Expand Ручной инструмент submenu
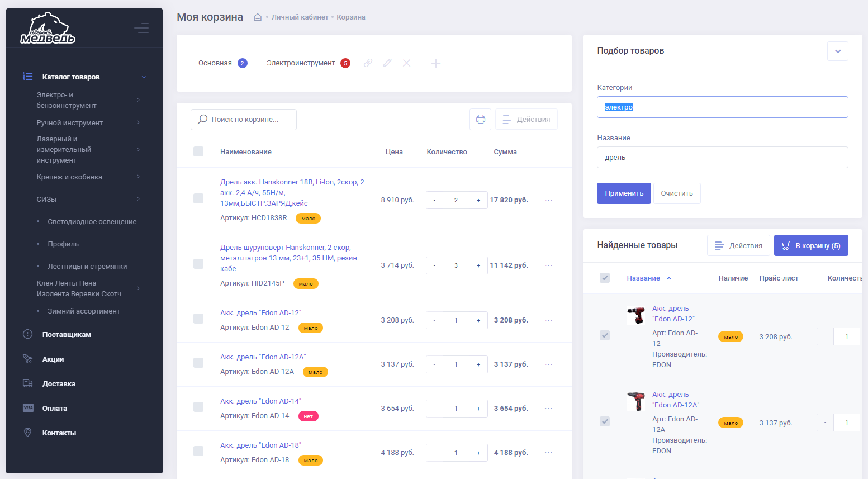Screen dimensions: 868x479 coord(138,122)
